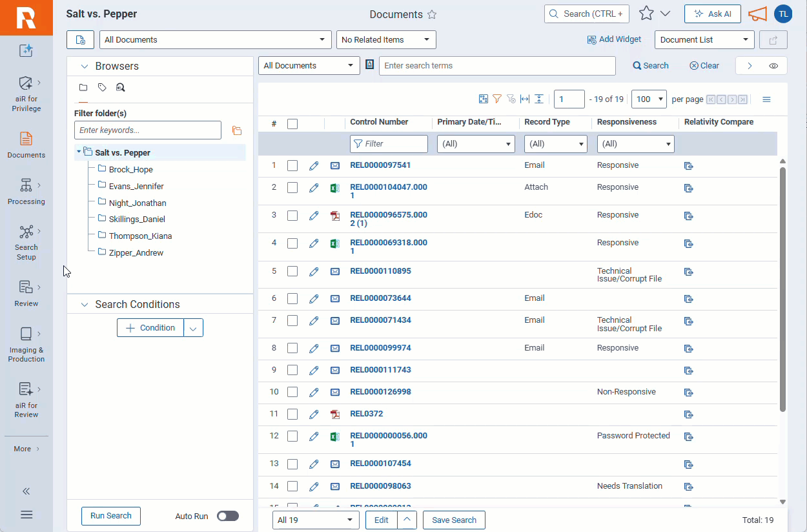The image size is (807, 532).
Task: Select the saved search browser icon
Action: [120, 87]
